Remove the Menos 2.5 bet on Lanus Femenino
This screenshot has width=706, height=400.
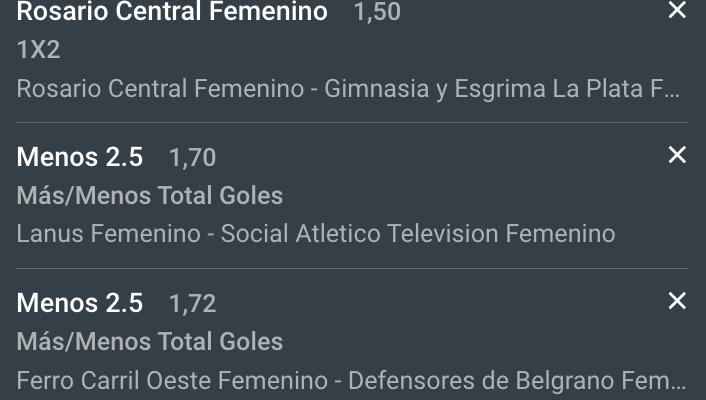click(x=677, y=155)
